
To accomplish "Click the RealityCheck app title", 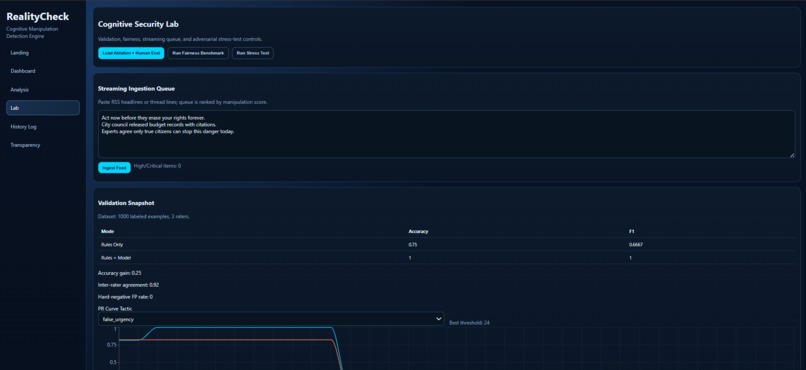I will 38,16.
